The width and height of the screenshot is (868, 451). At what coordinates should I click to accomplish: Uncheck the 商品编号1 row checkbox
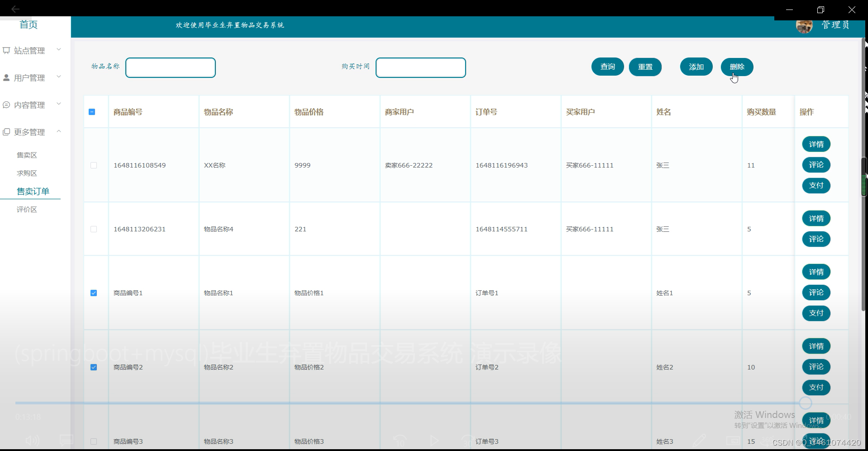point(94,293)
